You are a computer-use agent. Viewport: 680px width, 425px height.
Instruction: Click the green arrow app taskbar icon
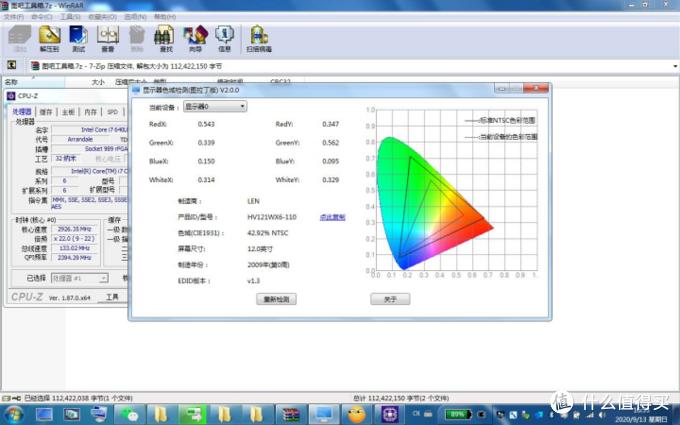point(193,414)
